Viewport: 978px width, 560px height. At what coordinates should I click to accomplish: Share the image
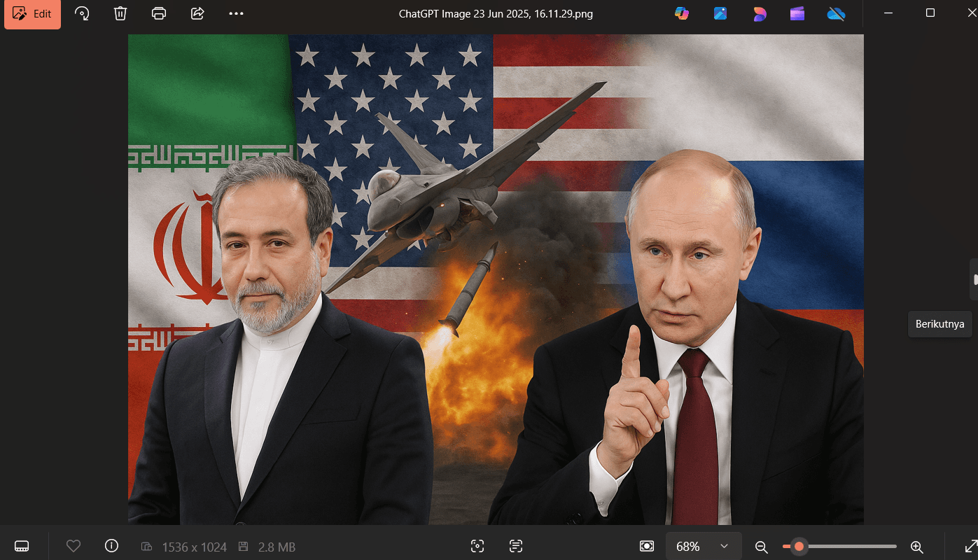click(197, 13)
